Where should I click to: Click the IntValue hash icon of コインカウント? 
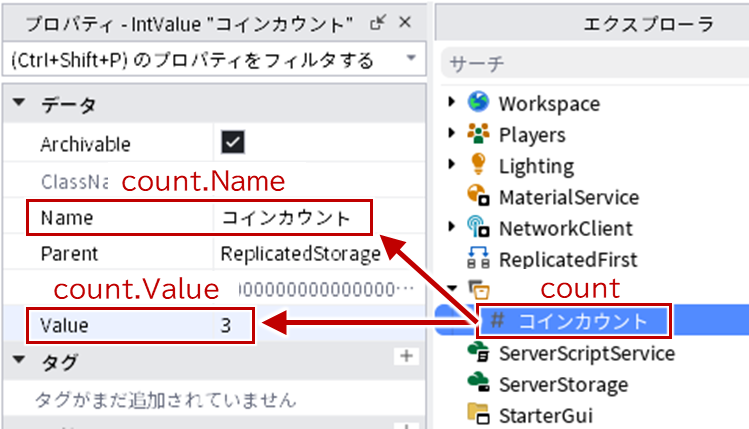pyautogui.click(x=497, y=320)
